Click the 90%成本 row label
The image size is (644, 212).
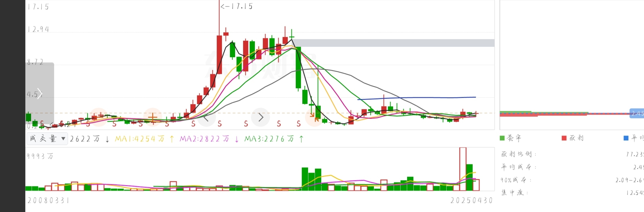[516, 180]
